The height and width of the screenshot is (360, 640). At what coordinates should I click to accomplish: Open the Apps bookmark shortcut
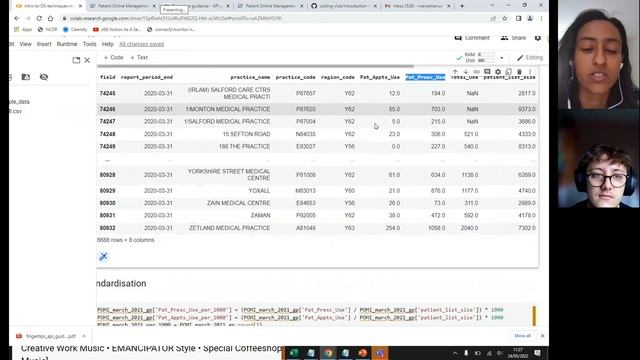point(23,29)
